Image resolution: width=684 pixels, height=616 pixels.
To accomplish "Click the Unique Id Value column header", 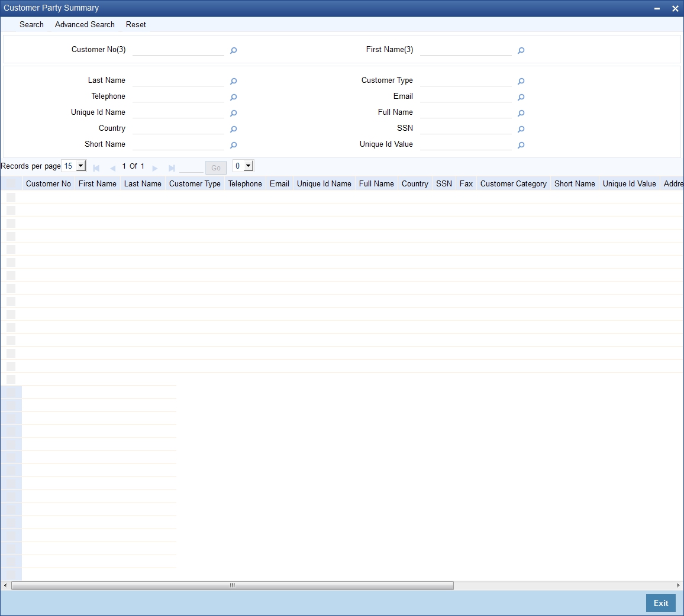I will point(629,183).
